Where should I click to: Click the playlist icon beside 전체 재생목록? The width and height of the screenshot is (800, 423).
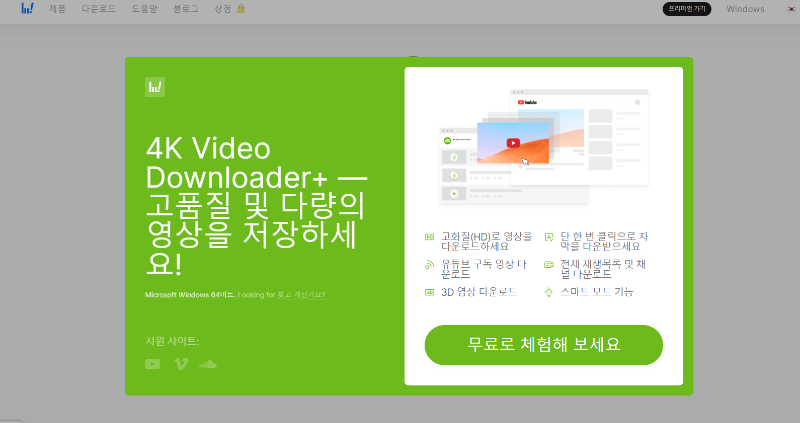tap(548, 264)
